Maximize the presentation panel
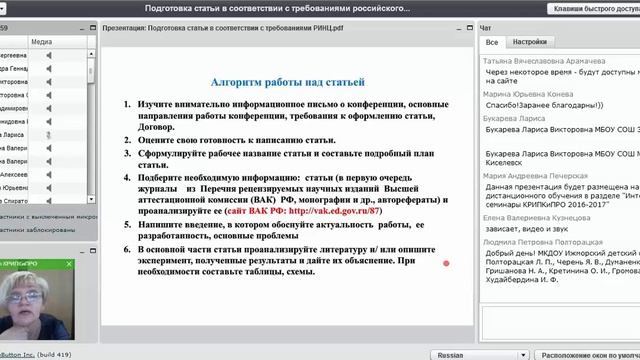This screenshot has width=640, height=360. 470,28
